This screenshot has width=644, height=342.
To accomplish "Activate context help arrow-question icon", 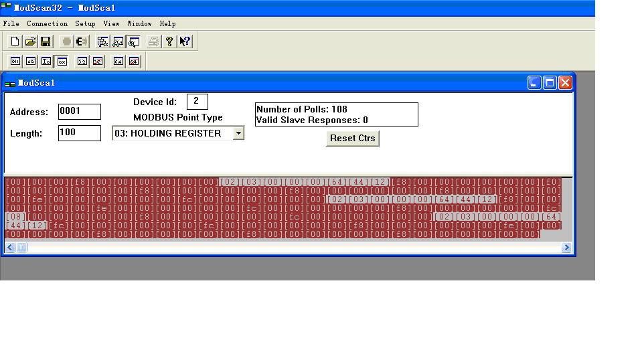I will (185, 41).
